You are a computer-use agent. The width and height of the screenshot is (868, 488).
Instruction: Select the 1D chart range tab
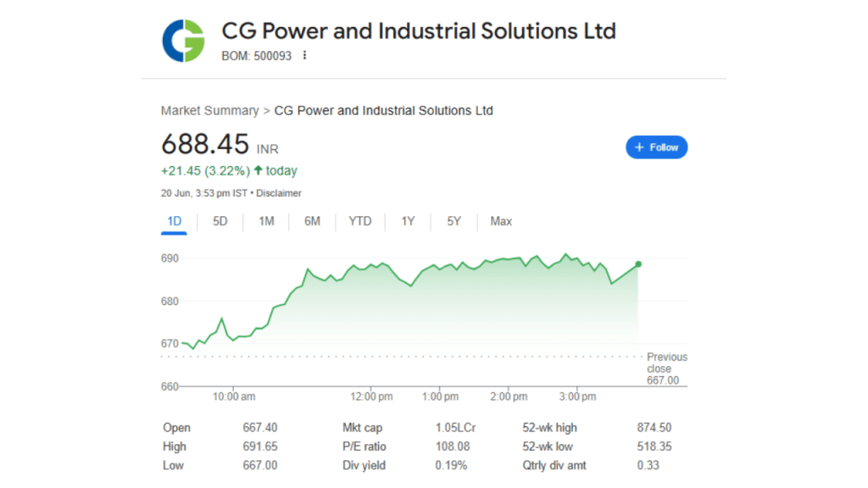[174, 221]
